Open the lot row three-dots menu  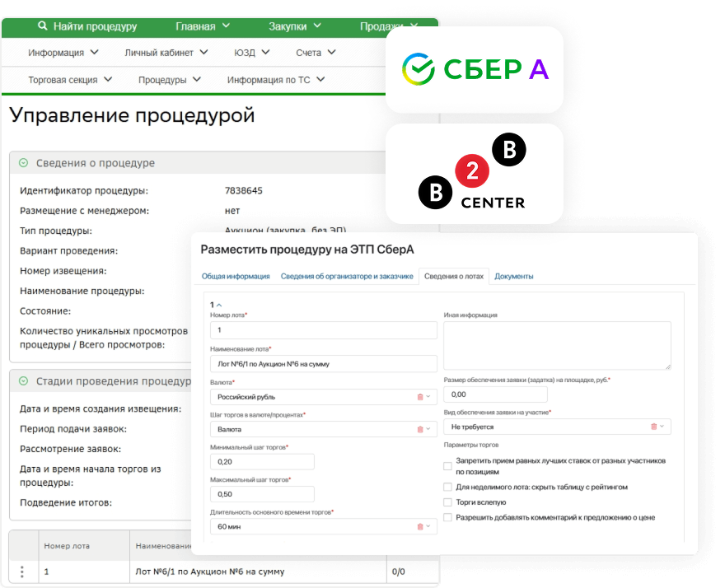click(21, 572)
